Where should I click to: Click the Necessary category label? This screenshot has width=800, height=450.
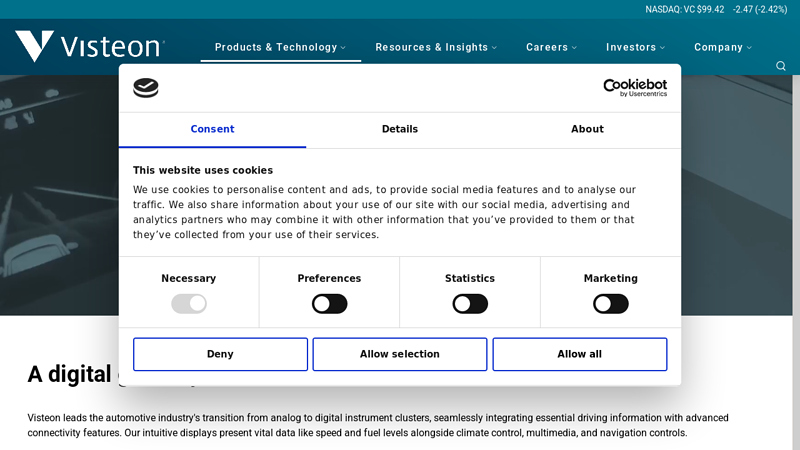[189, 279]
